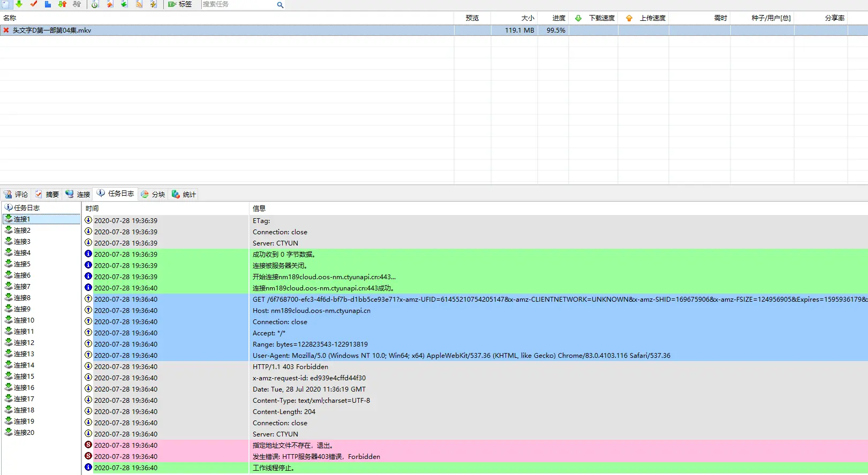Switch to the 任务日志 tab
868x475 pixels.
tap(115, 194)
